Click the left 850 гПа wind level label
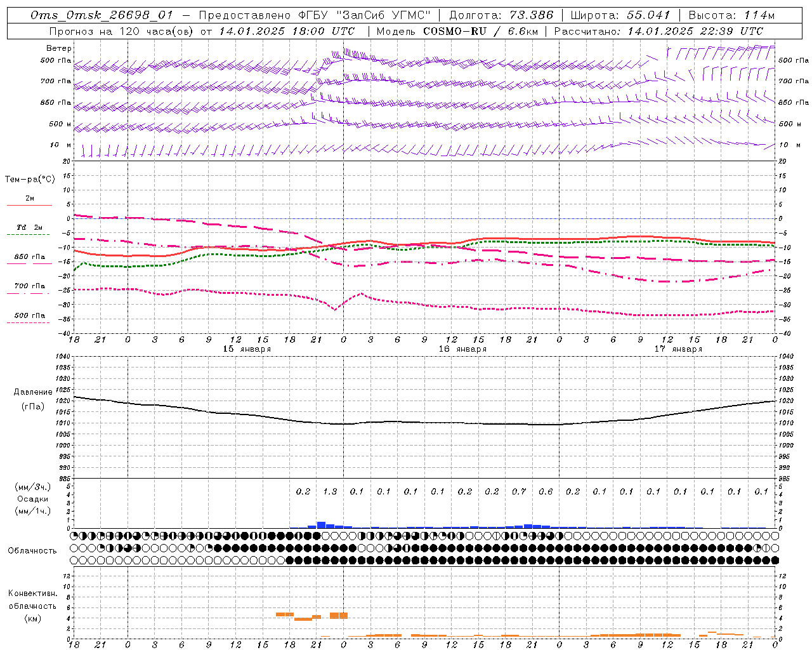This screenshot has width=812, height=650. [x=56, y=102]
